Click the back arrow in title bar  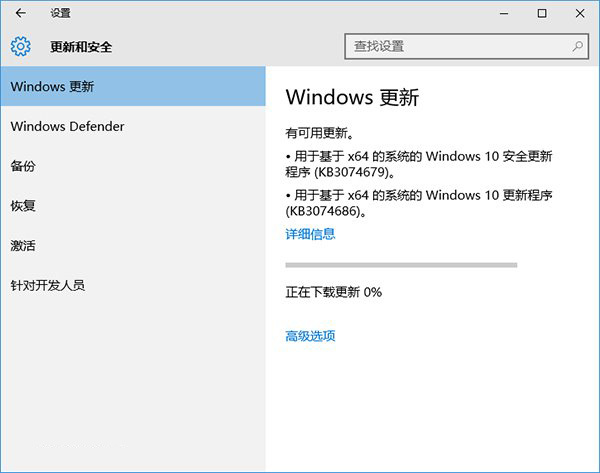(x=20, y=14)
